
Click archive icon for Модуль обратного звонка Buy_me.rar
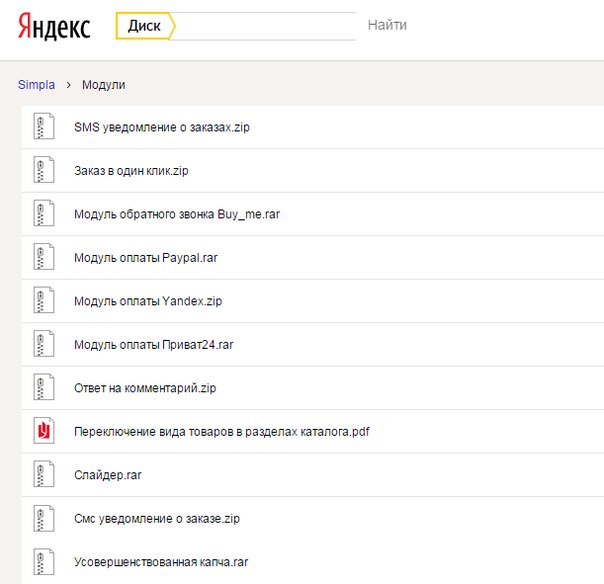44,213
